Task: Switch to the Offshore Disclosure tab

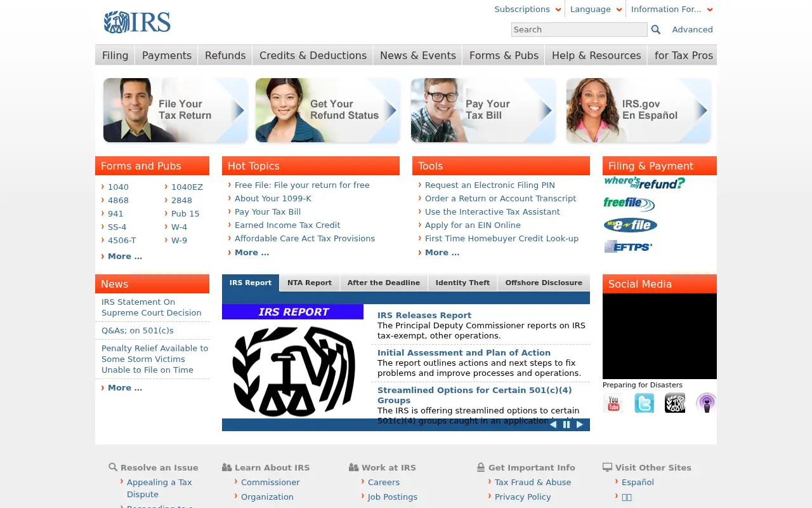Action: (544, 283)
